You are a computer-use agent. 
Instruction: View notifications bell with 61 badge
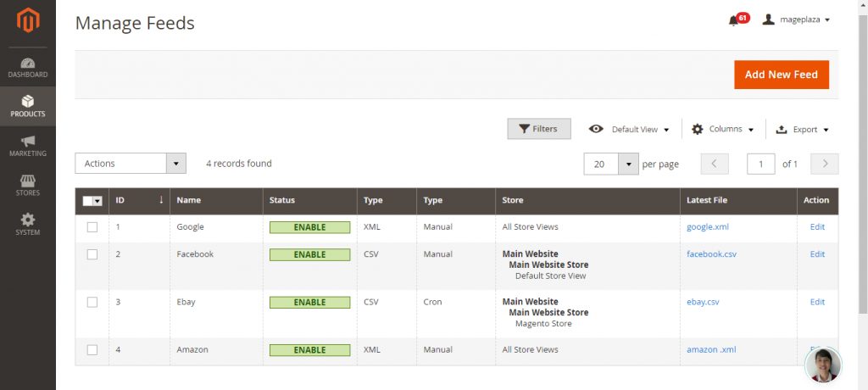(738, 20)
